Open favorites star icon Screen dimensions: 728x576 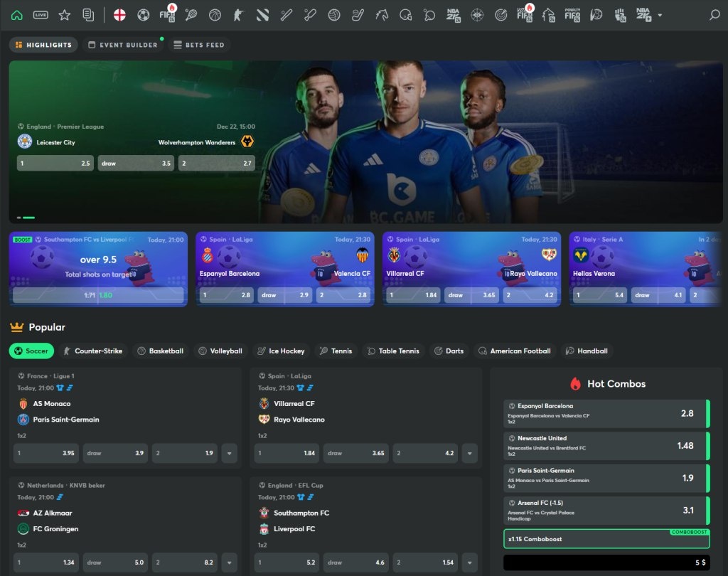[x=64, y=15]
